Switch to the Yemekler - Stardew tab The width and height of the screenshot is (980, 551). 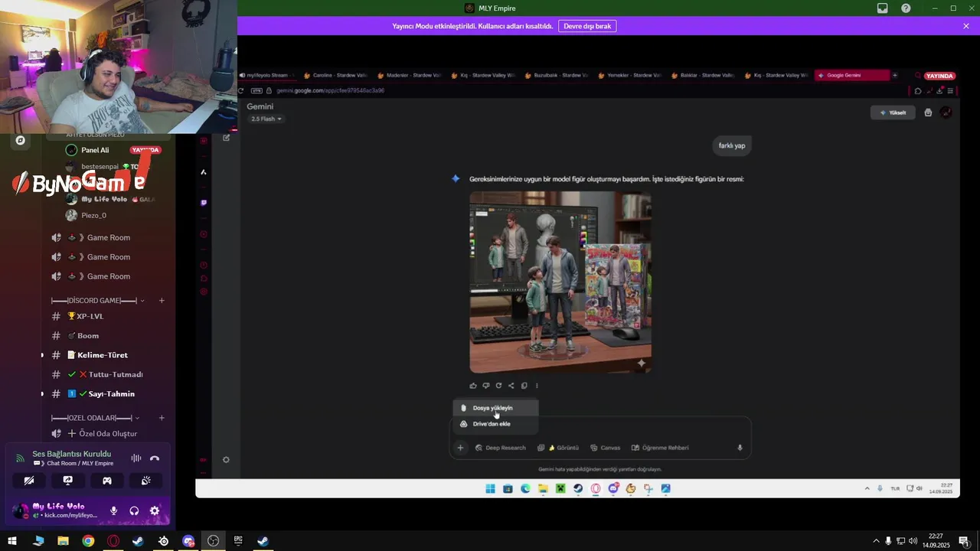(x=629, y=76)
